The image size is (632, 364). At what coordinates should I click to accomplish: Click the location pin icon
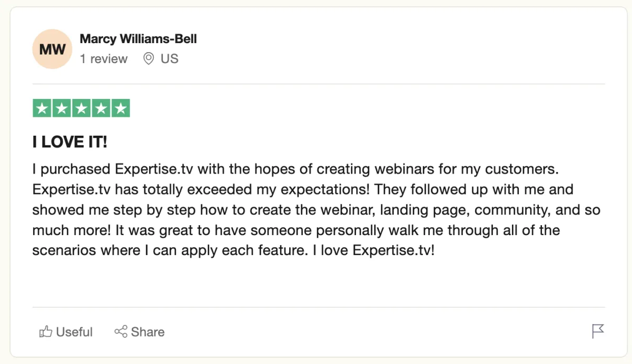[x=149, y=58]
